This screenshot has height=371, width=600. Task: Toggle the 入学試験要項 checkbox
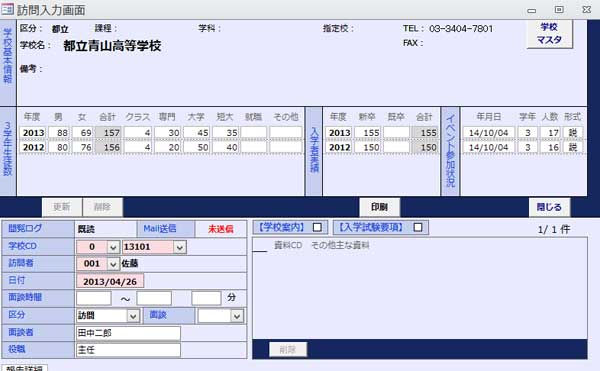(418, 227)
